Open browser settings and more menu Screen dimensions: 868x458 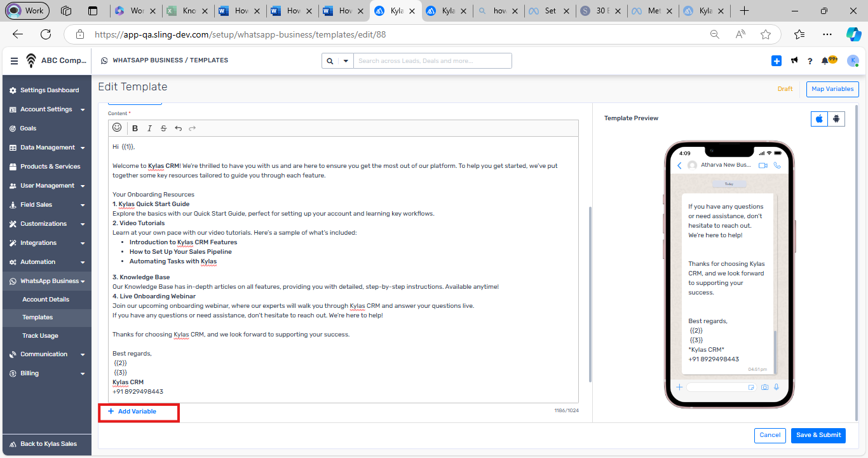[x=827, y=34]
